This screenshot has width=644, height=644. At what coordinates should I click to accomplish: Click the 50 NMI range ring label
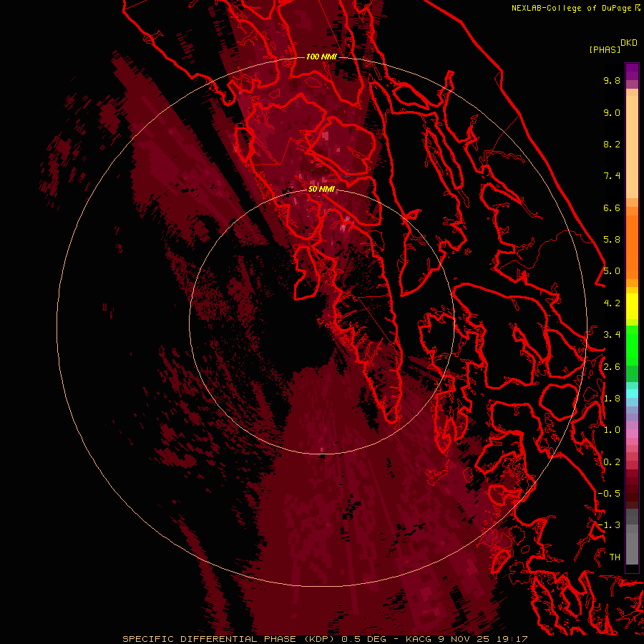click(x=321, y=189)
